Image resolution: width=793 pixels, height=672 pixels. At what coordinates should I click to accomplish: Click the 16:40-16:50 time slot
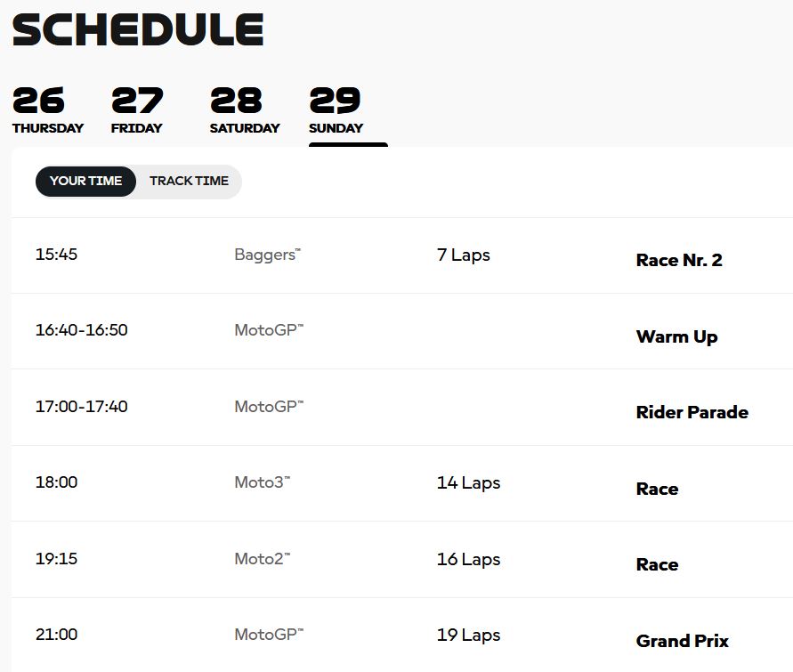pos(81,330)
